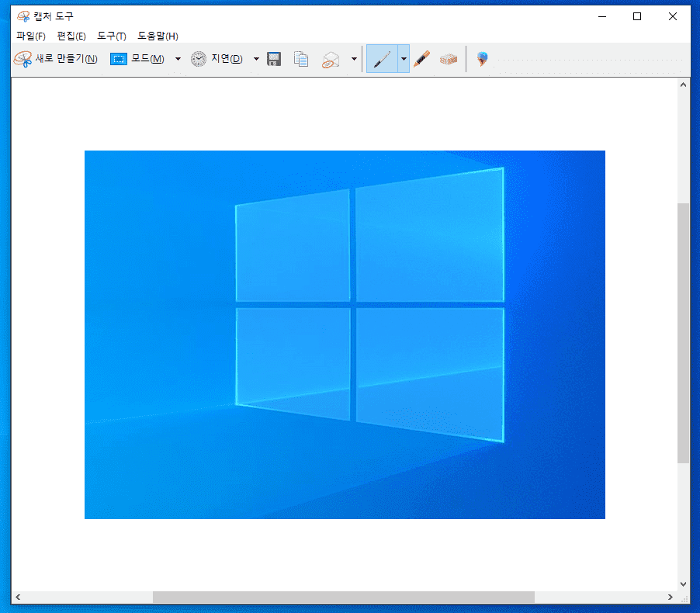Select the Highlighter tool
This screenshot has height=613, width=700.
tap(421, 58)
